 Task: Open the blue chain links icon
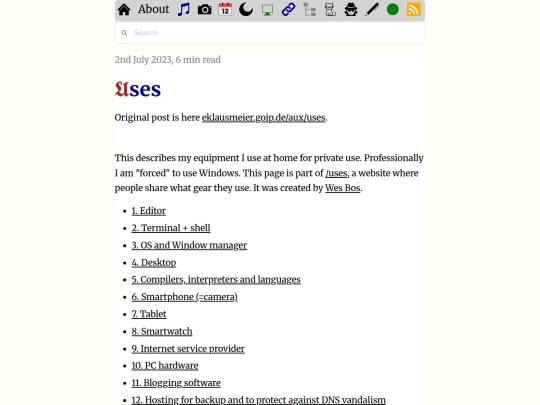point(288,10)
